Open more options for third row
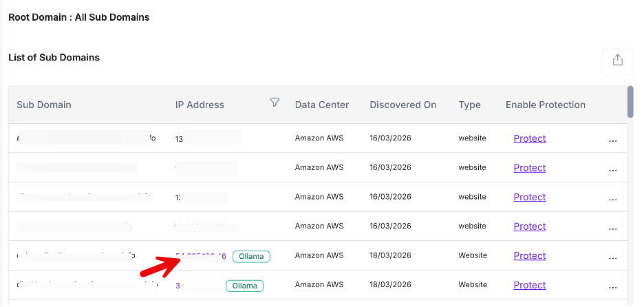The height and width of the screenshot is (307, 644). [x=612, y=199]
